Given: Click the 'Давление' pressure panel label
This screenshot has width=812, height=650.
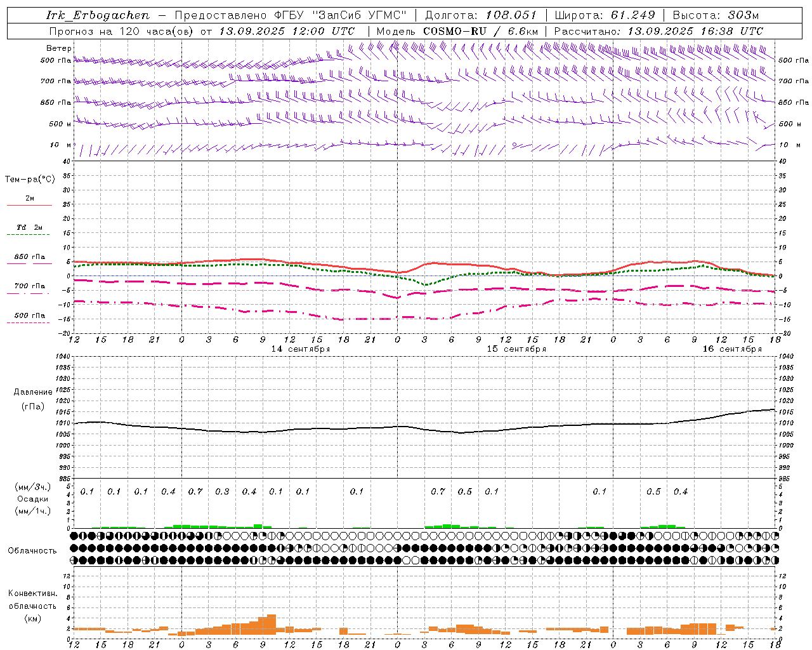Looking at the screenshot, I should [x=33, y=392].
